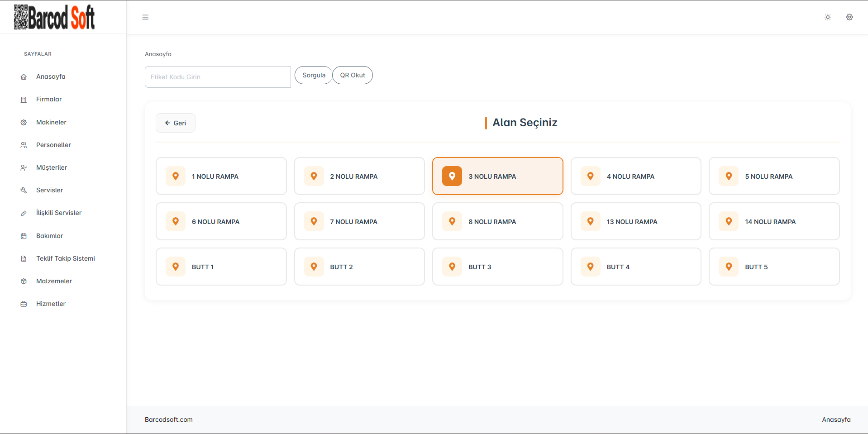Viewport: 868px width, 434px height.
Task: Click the location pin on BUTT 1
Action: pos(176,267)
